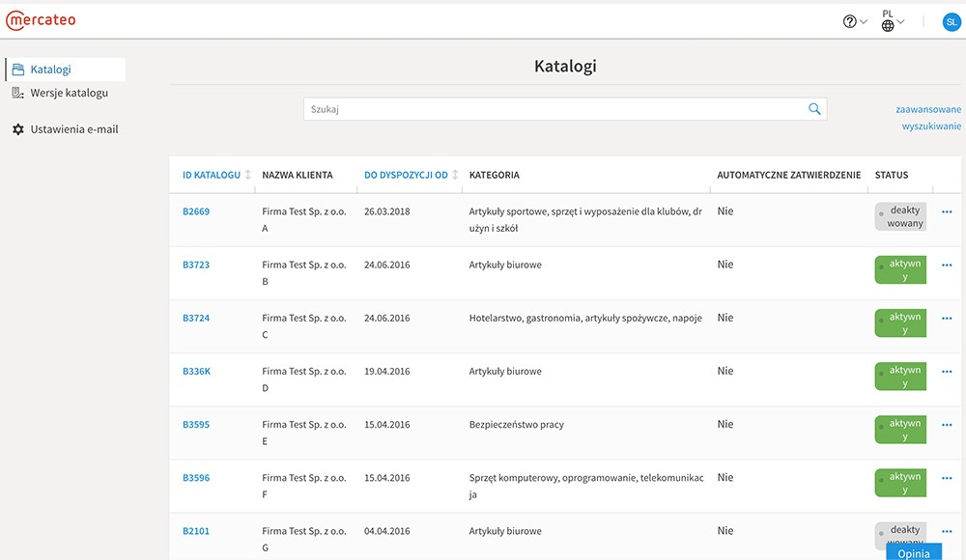Image resolution: width=966 pixels, height=560 pixels.
Task: Open three-dots menu for row B3596
Action: 947,478
